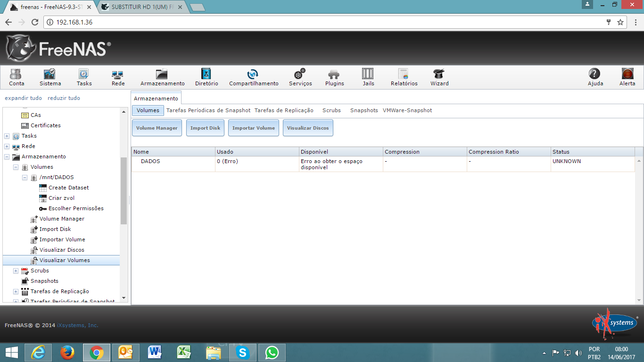Screen dimensions: 644x362
Task: Click the FreeNAS logo
Action: coord(58,49)
